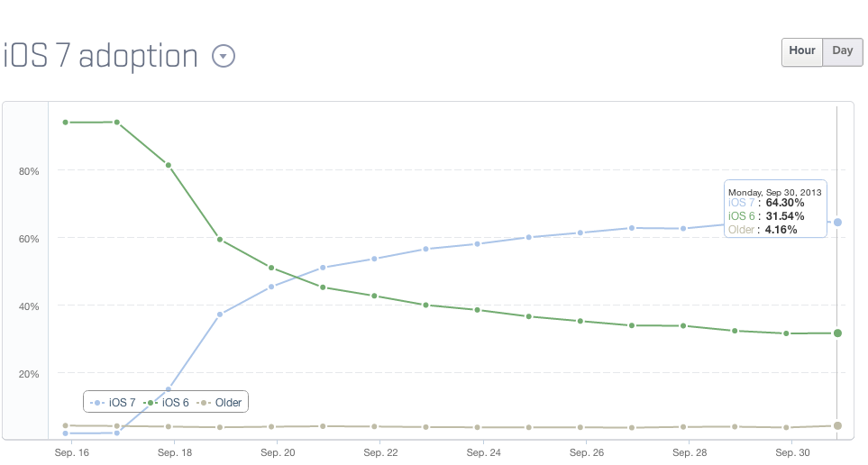
Task: Click the Sep. 28 x-axis label
Action: click(x=689, y=452)
